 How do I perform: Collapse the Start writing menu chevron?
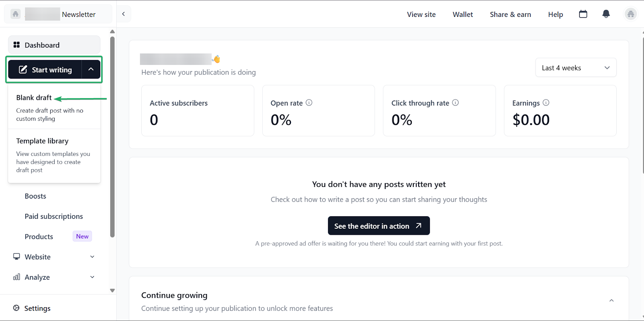tap(91, 69)
